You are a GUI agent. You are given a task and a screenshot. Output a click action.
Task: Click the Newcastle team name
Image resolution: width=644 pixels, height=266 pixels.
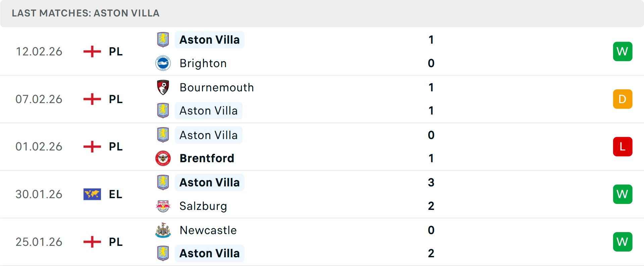coord(208,230)
